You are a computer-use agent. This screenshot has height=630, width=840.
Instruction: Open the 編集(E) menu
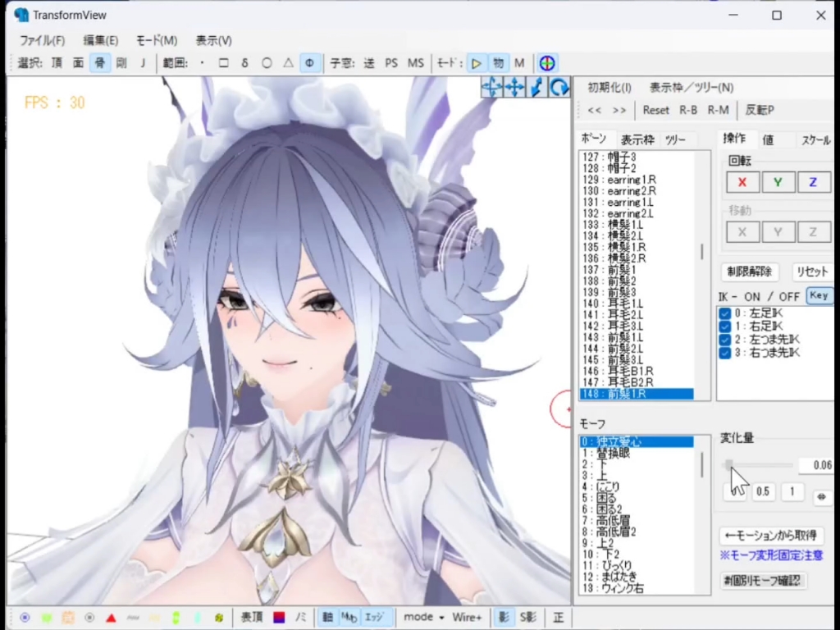coord(101,41)
